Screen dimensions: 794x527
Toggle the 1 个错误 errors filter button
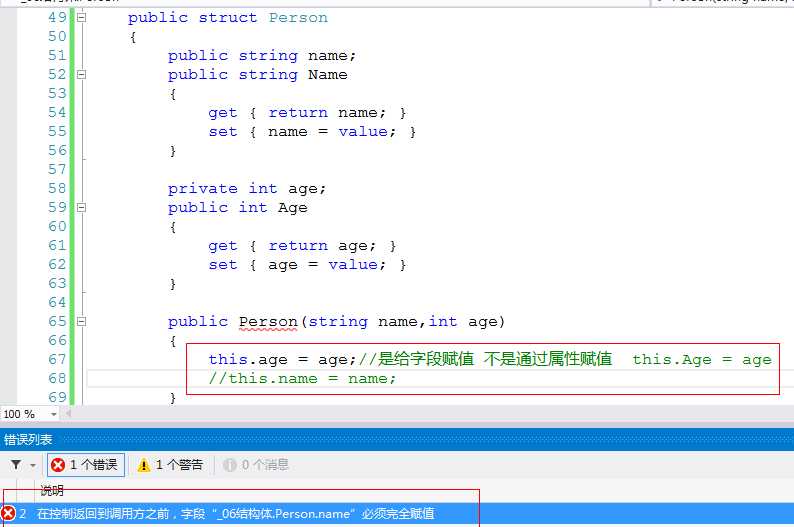[x=86, y=465]
